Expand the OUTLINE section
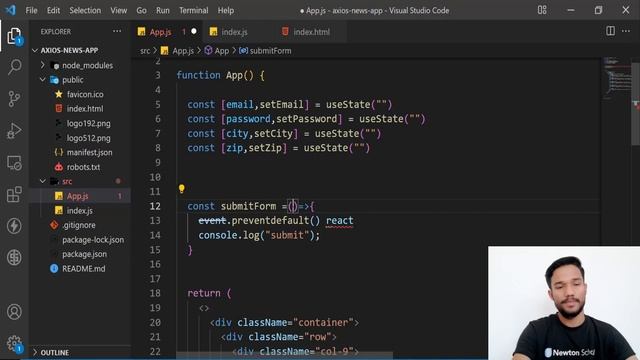Image resolution: width=640 pixels, height=360 pixels. coord(54,352)
